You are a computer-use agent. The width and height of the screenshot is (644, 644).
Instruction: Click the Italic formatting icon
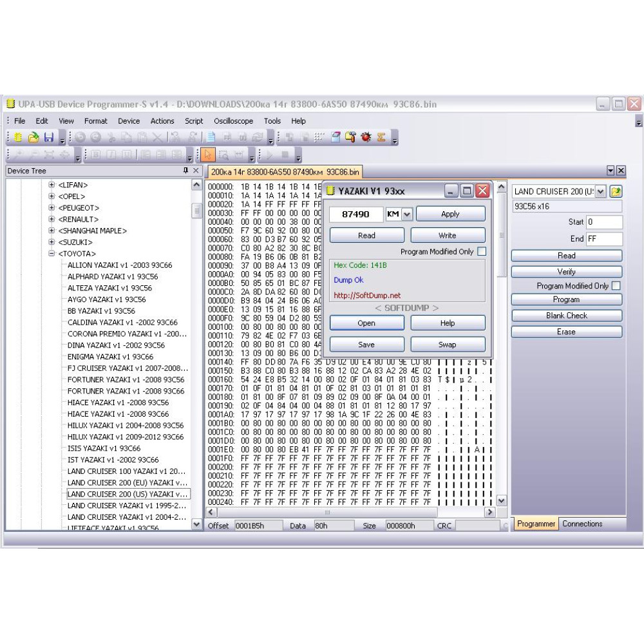tap(111, 155)
